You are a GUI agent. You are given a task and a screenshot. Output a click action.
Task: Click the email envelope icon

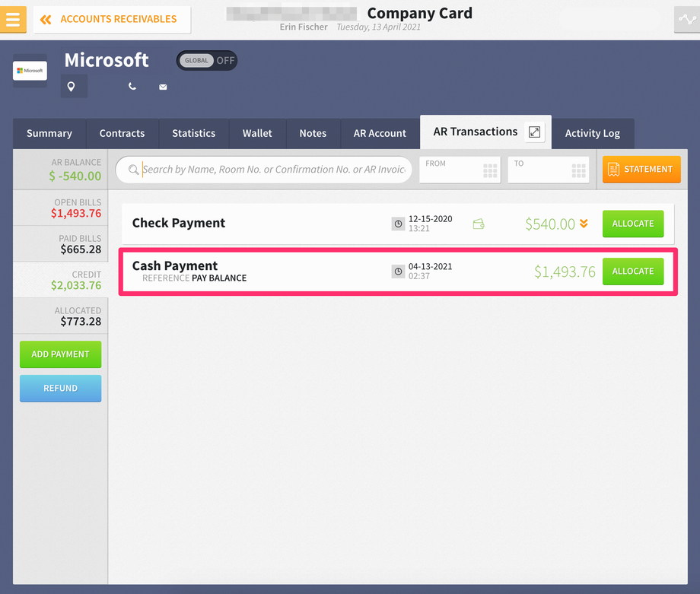(x=163, y=87)
